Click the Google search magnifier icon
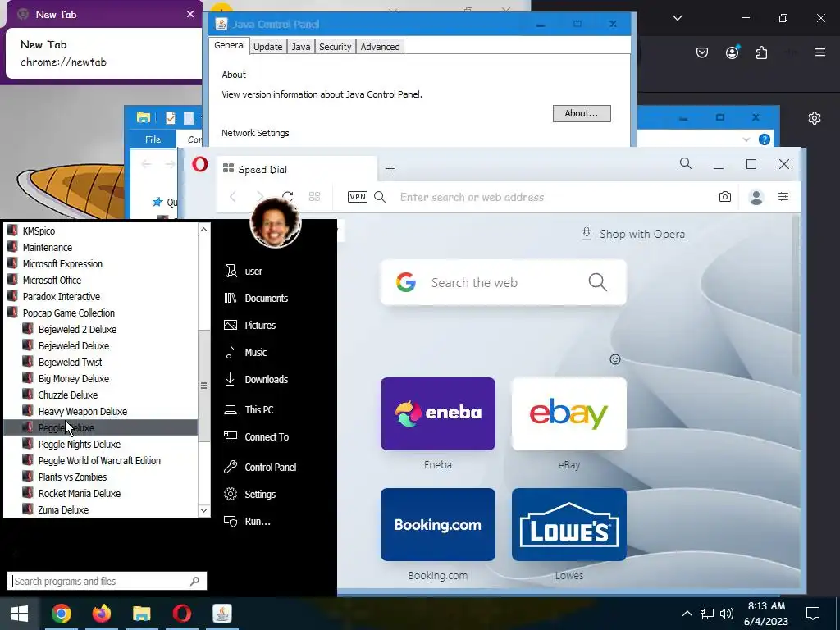Screen dimensions: 840x630 tap(597, 282)
